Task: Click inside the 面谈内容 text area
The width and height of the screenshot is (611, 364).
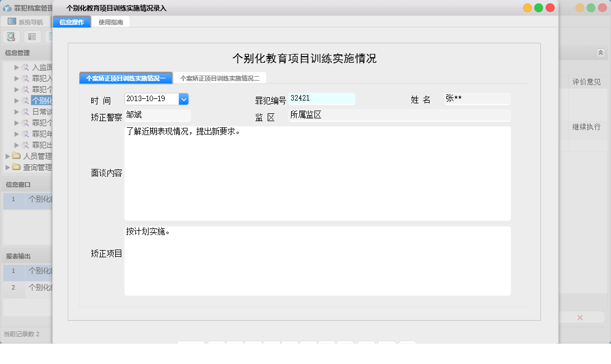Action: [318, 173]
